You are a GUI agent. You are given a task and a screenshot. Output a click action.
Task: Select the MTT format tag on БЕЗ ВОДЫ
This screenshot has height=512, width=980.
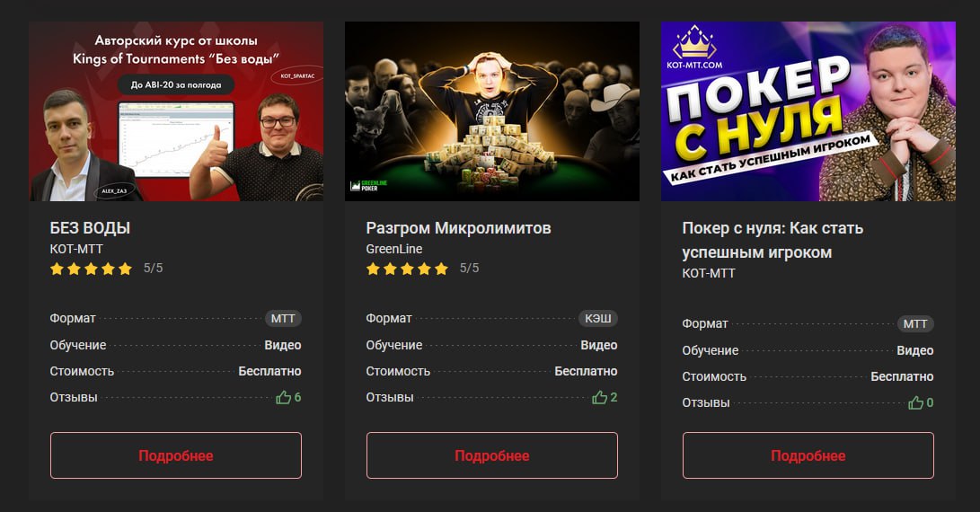click(x=283, y=318)
